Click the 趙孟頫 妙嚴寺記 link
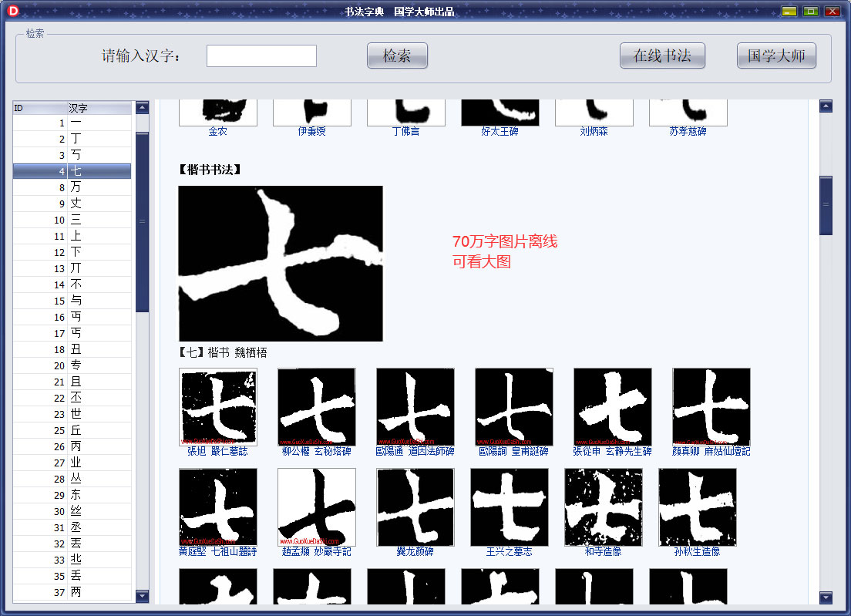The width and height of the screenshot is (851, 616). (x=316, y=552)
